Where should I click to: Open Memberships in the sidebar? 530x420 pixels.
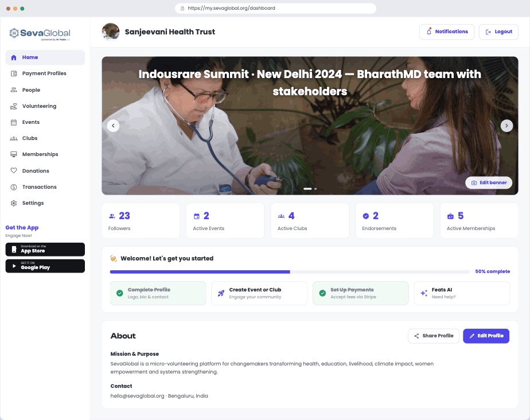[x=45, y=154]
